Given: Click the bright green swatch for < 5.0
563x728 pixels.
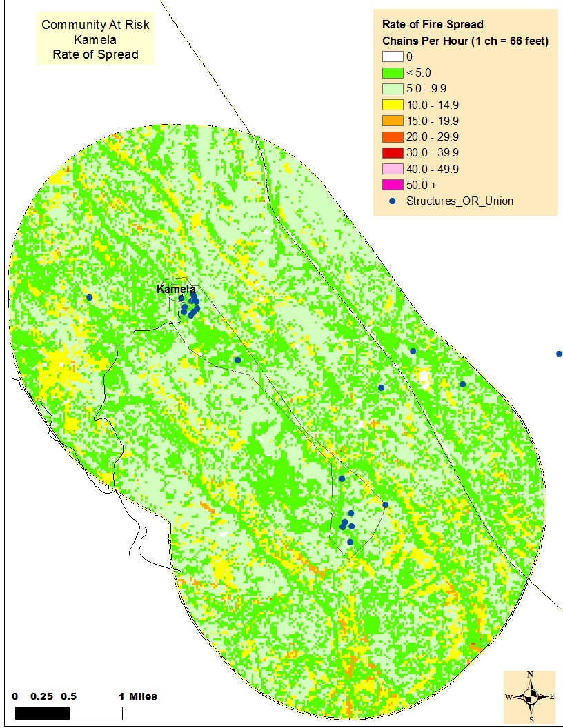Looking at the screenshot, I should [393, 73].
